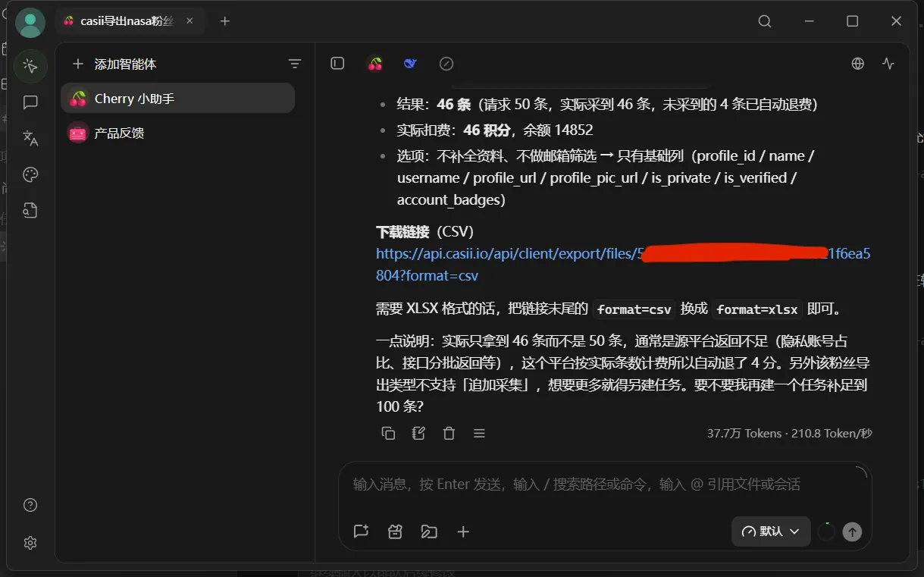
Task: Click the cherry agent icon in chat header
Action: tap(375, 64)
